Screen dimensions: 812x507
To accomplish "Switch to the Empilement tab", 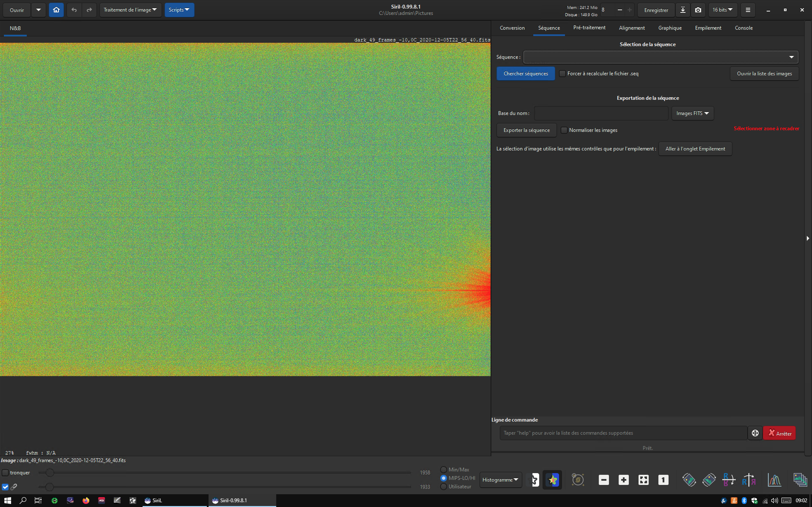I will 708,28.
